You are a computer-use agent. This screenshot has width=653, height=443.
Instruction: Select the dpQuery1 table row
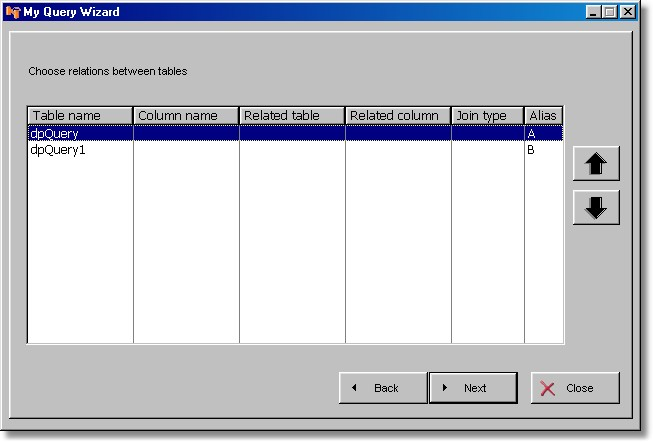pos(295,149)
